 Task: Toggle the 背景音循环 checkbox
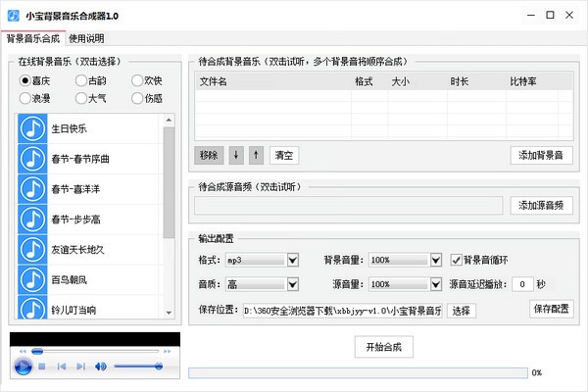tap(456, 260)
